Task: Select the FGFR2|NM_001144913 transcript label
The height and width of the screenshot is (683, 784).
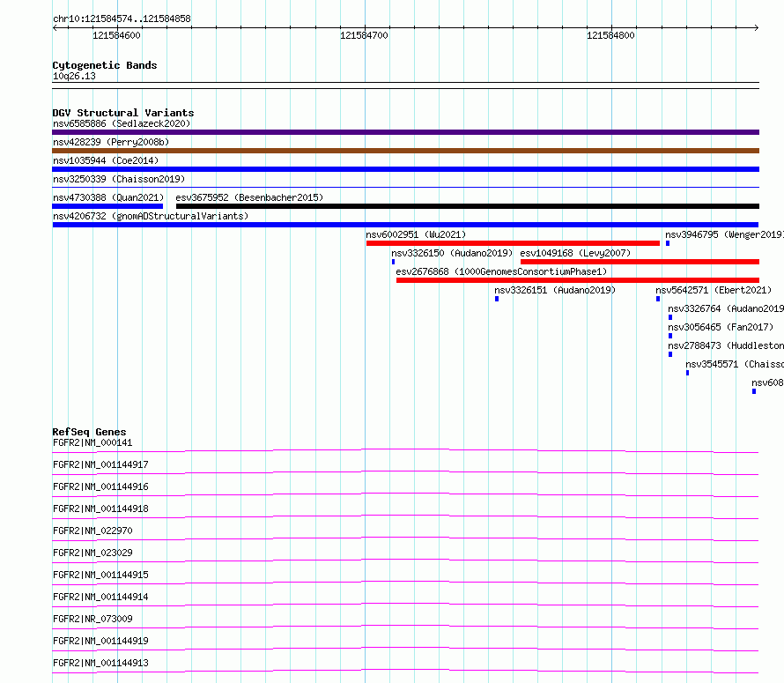Action: point(100,663)
